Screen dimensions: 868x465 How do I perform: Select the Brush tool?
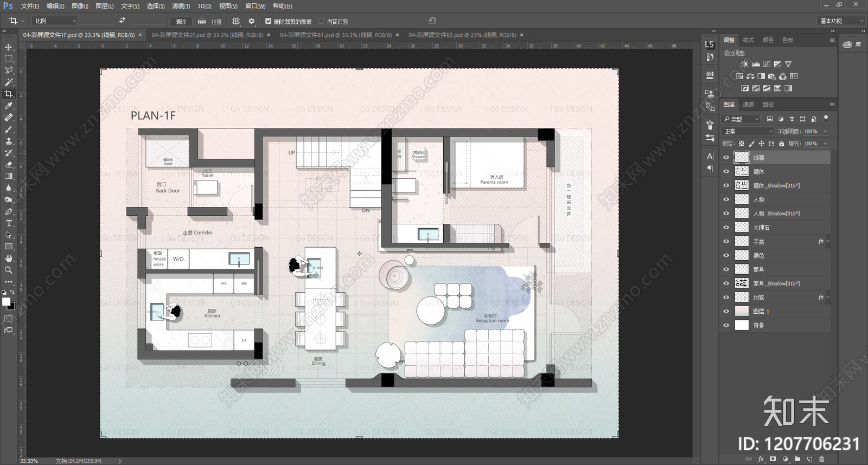9,129
